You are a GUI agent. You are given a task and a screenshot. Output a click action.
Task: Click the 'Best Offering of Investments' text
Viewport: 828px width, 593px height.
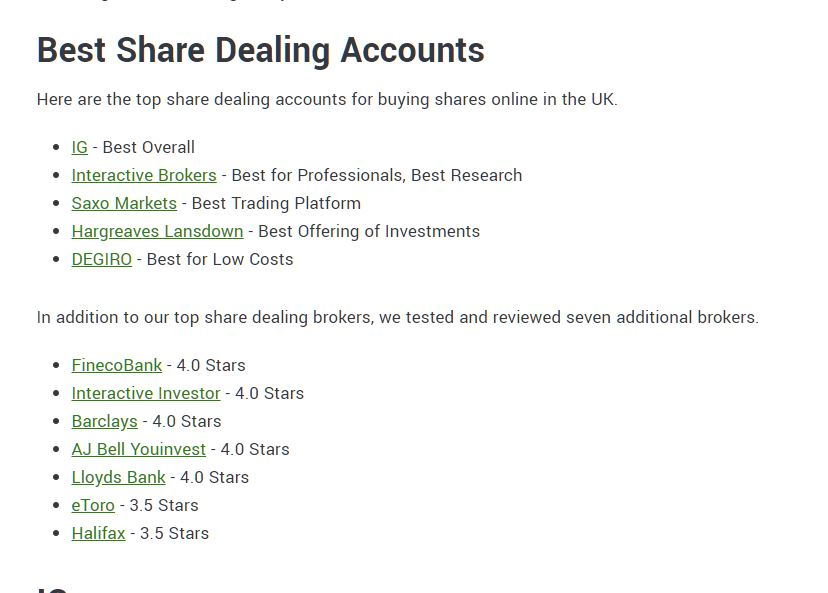[369, 231]
